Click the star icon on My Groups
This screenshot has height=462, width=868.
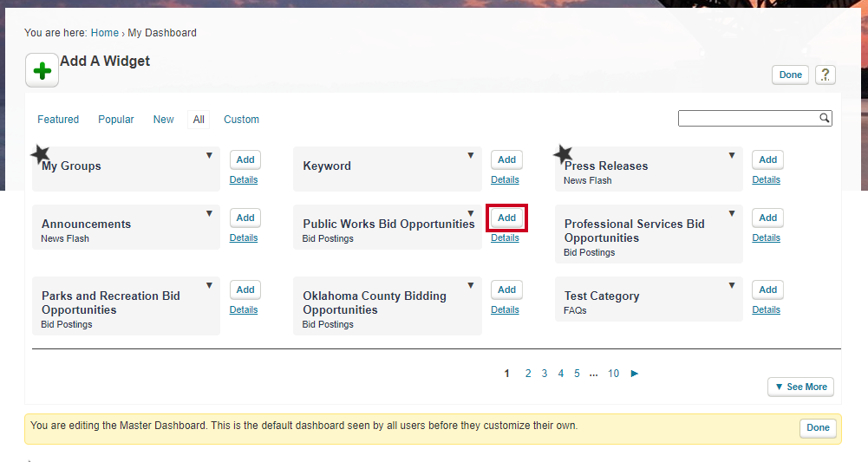(x=40, y=153)
